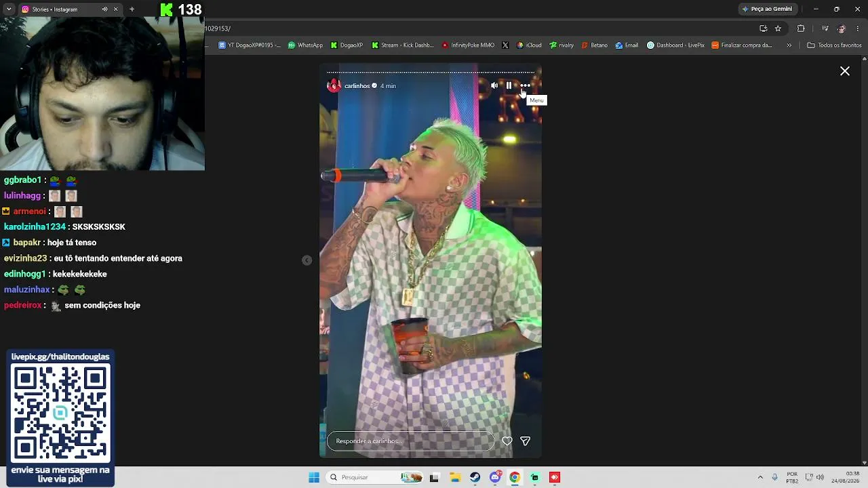Open the WhatsApp bookmark
Viewport: 868px width, 488px height.
click(x=305, y=45)
